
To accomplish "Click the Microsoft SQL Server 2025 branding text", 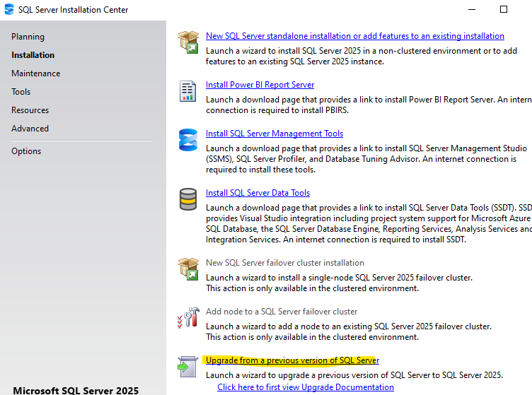I will click(x=76, y=390).
